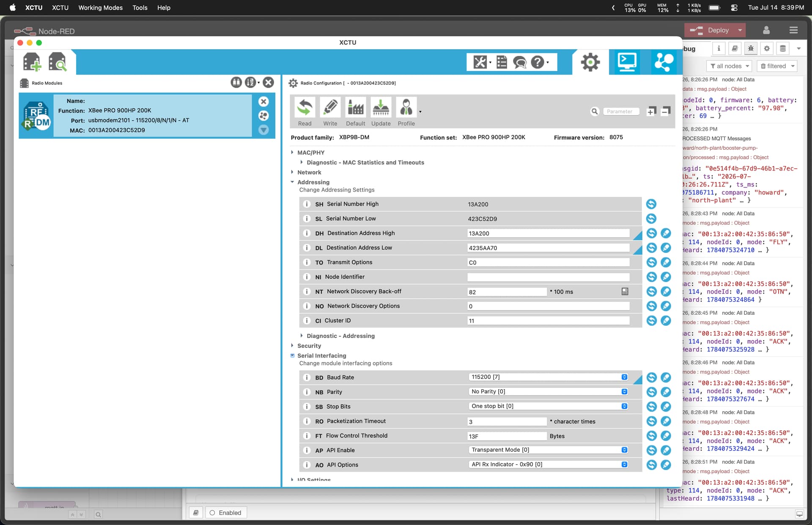Write the TO Transmit Options setting

click(666, 262)
